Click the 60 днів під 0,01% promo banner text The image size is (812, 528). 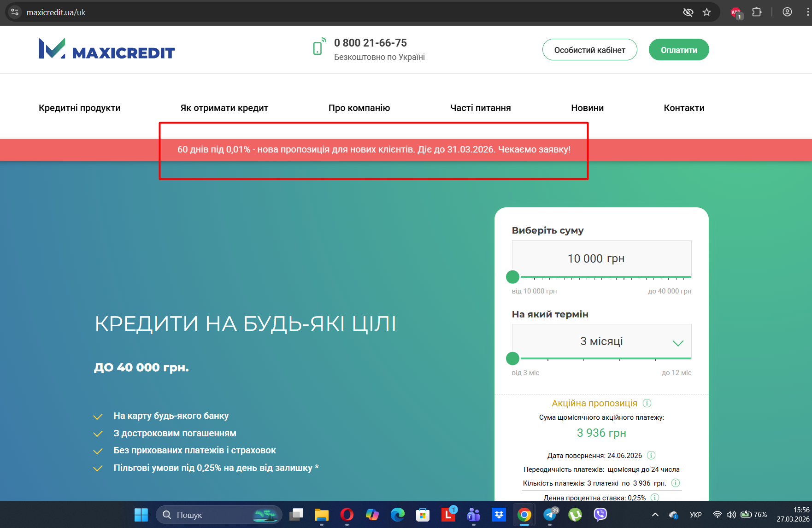(374, 149)
